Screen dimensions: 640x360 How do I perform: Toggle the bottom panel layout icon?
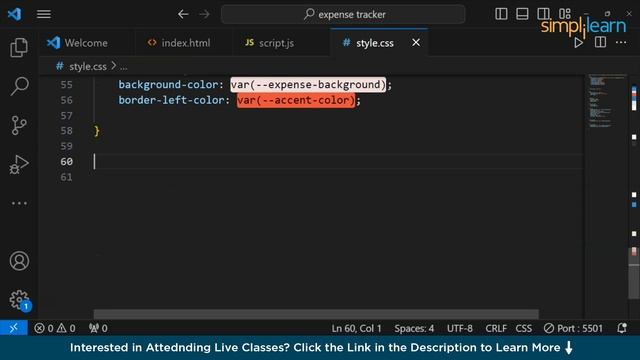[522, 14]
